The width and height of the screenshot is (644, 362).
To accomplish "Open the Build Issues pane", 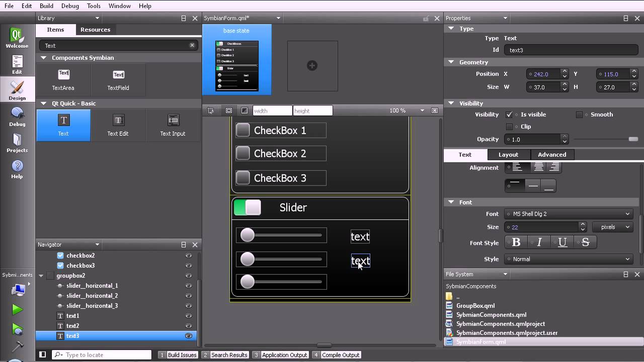I will click(178, 355).
